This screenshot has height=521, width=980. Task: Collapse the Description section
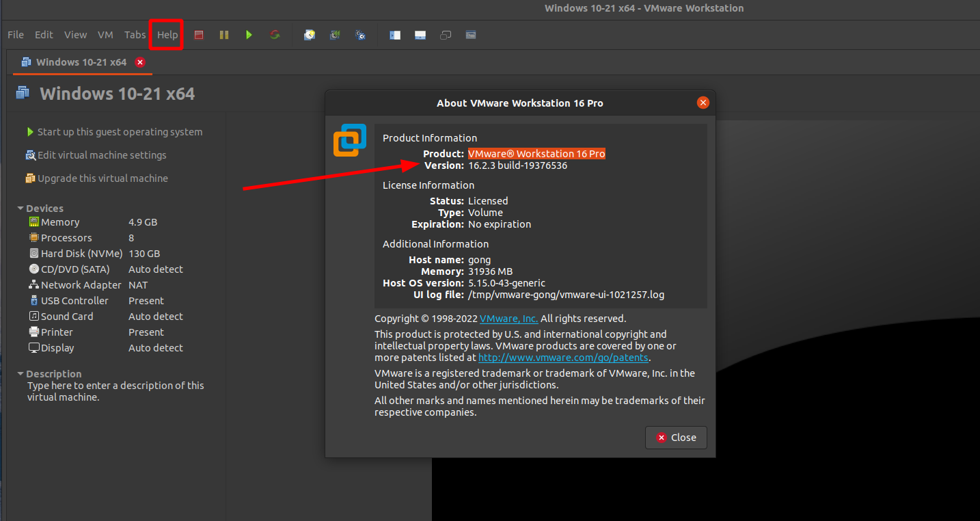tap(21, 374)
